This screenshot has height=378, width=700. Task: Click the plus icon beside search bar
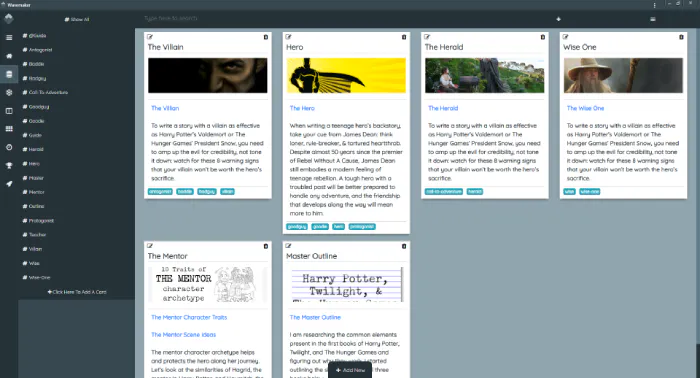[x=558, y=19]
